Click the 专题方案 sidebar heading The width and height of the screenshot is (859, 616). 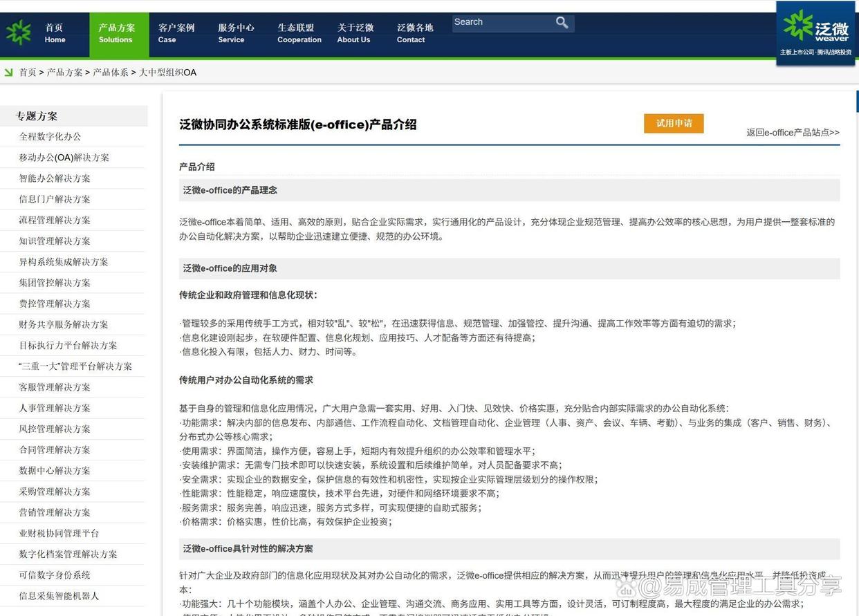37,116
